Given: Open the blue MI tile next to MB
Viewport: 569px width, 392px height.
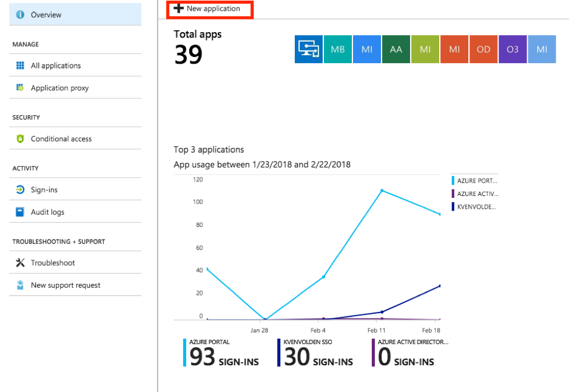Looking at the screenshot, I should pos(367,49).
